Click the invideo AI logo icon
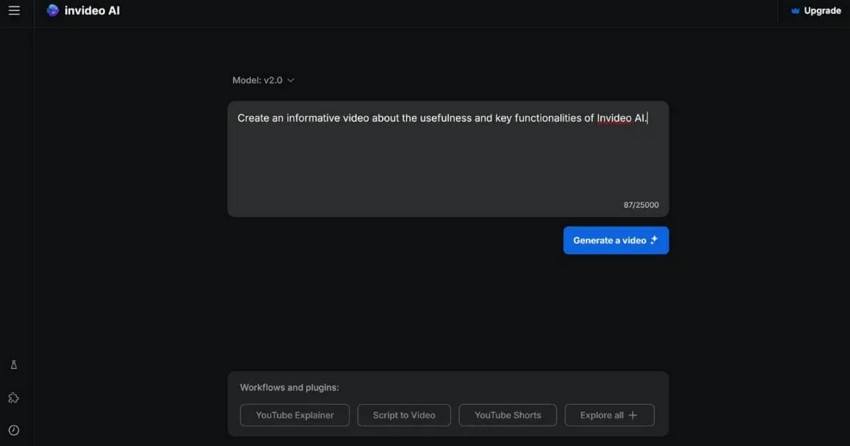 (53, 10)
